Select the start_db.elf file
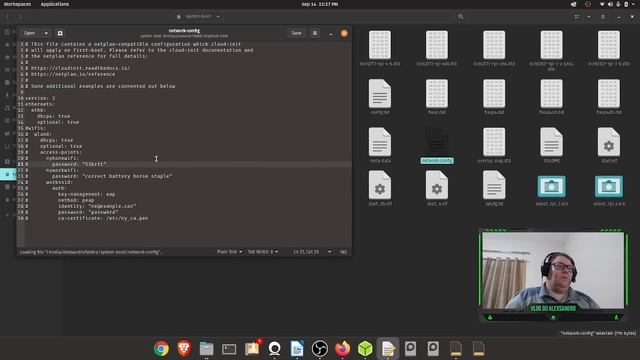 pyautogui.click(x=380, y=188)
